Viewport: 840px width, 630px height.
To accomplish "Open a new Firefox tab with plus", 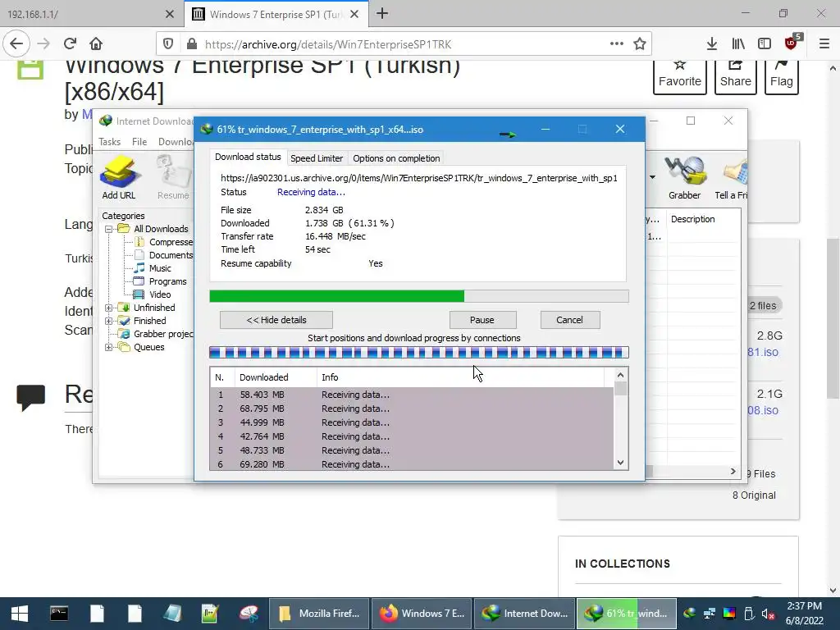I will (382, 14).
